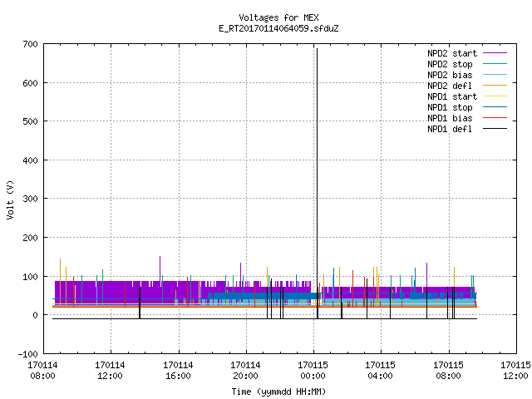Select the 'NPD1 stop' legend label
532x399 pixels.
450,107
